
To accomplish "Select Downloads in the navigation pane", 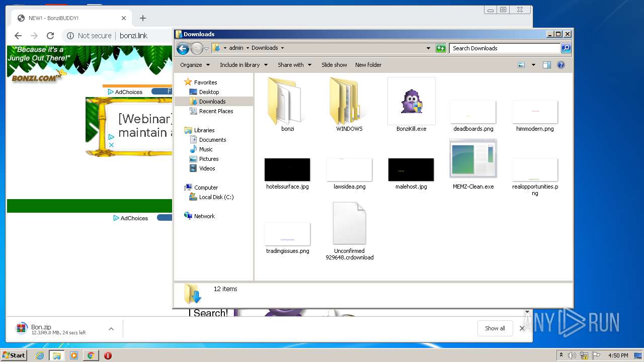I will coord(212,102).
